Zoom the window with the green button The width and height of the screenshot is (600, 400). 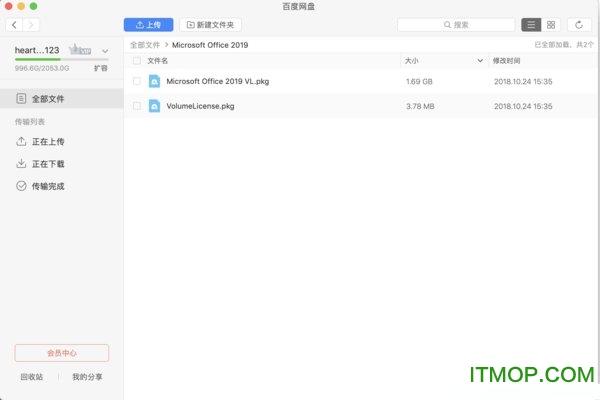tap(34, 6)
